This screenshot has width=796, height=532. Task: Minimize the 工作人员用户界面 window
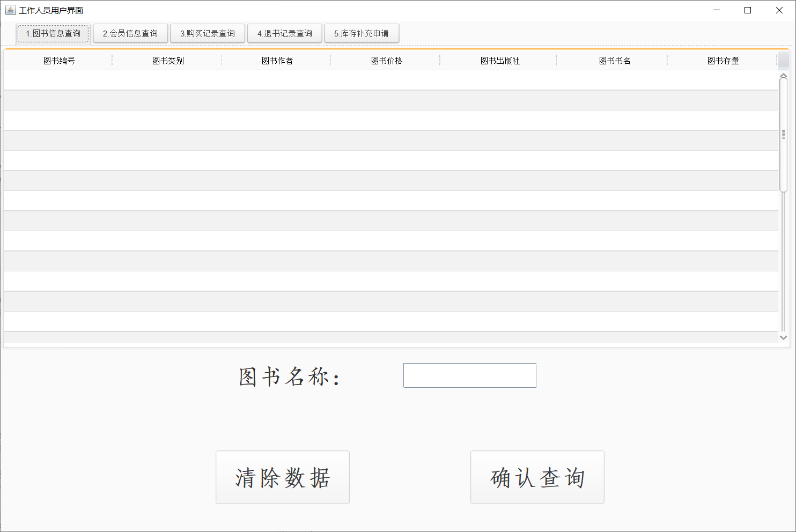pos(717,10)
